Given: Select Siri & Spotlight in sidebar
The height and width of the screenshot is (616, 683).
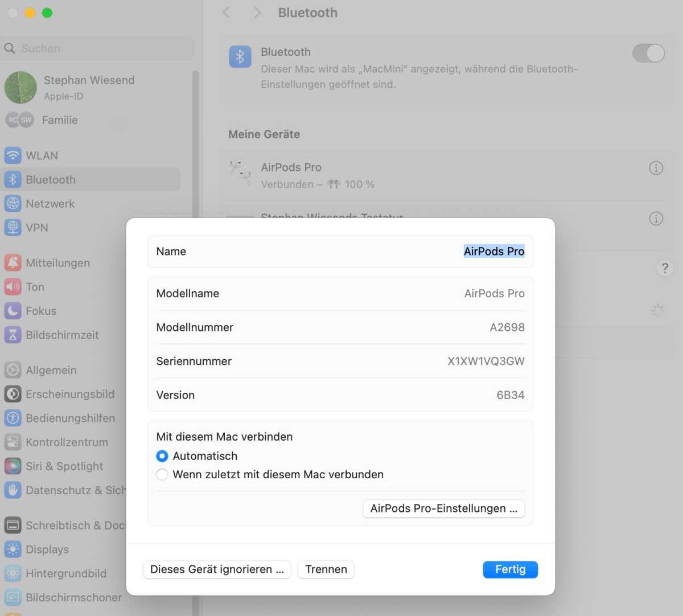Looking at the screenshot, I should pyautogui.click(x=64, y=466).
